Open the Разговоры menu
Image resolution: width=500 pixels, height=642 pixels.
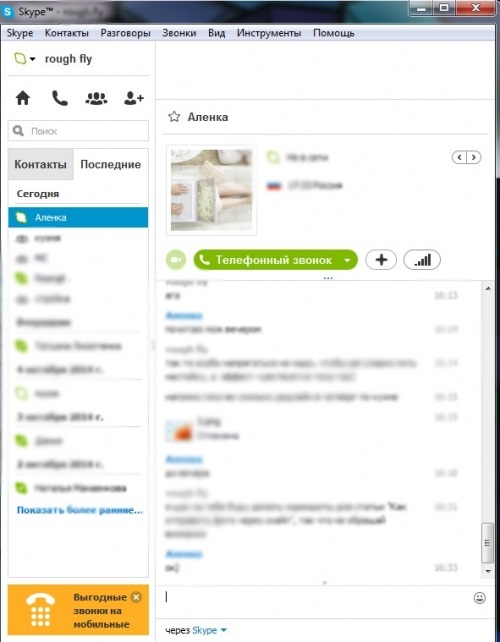click(x=125, y=33)
